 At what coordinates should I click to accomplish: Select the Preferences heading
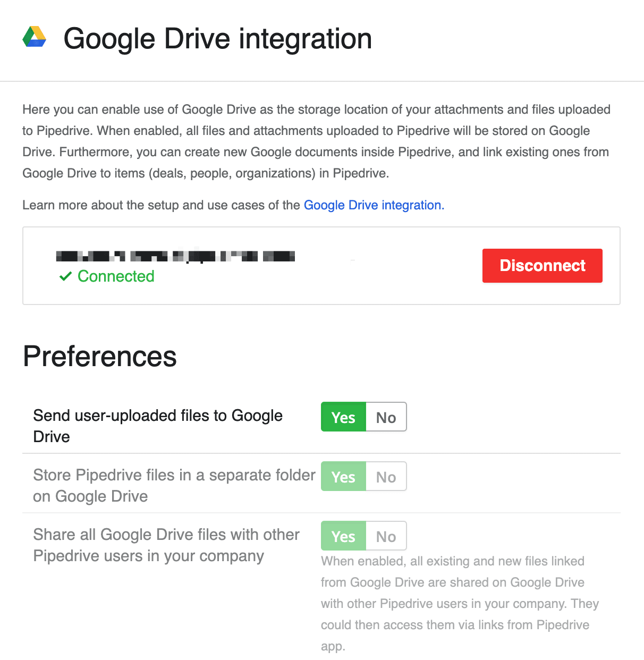pos(99,356)
